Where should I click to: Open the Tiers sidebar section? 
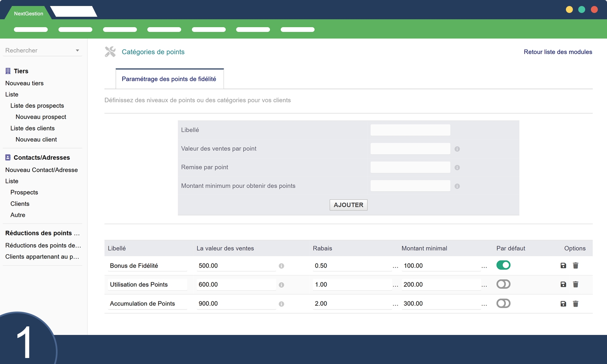[21, 71]
